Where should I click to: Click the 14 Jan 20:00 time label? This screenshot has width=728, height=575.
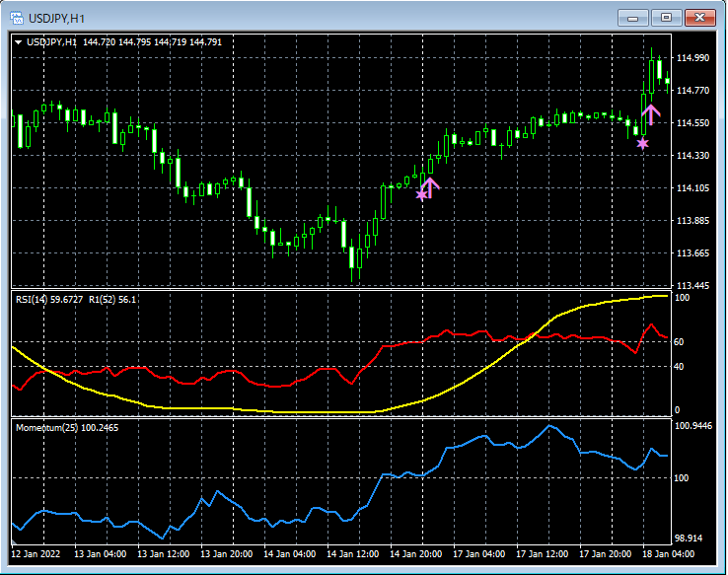click(415, 554)
